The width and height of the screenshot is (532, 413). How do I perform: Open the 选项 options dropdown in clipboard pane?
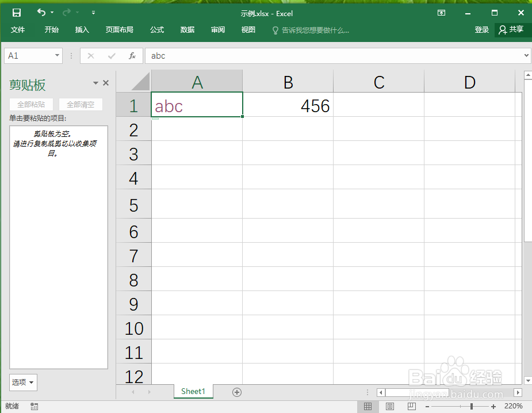(22, 382)
